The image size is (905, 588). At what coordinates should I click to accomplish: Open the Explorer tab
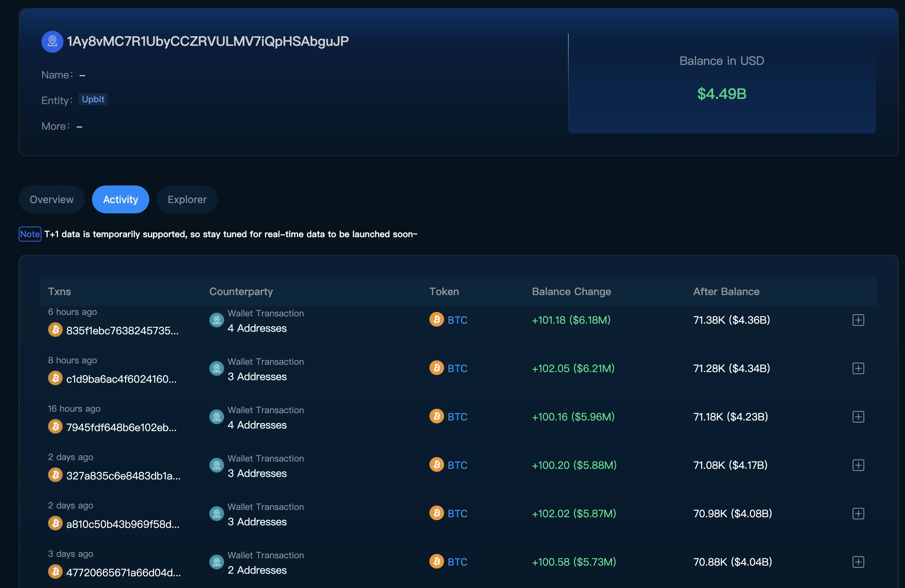tap(187, 199)
